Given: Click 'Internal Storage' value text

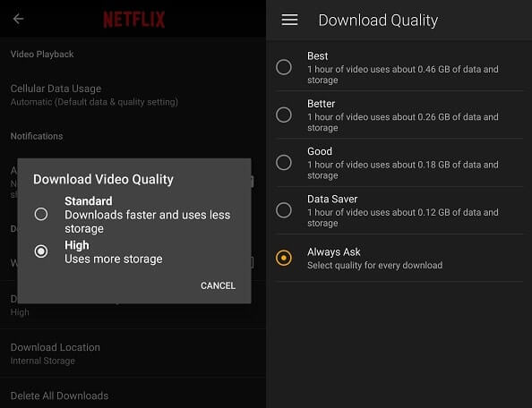Looking at the screenshot, I should [x=42, y=361].
